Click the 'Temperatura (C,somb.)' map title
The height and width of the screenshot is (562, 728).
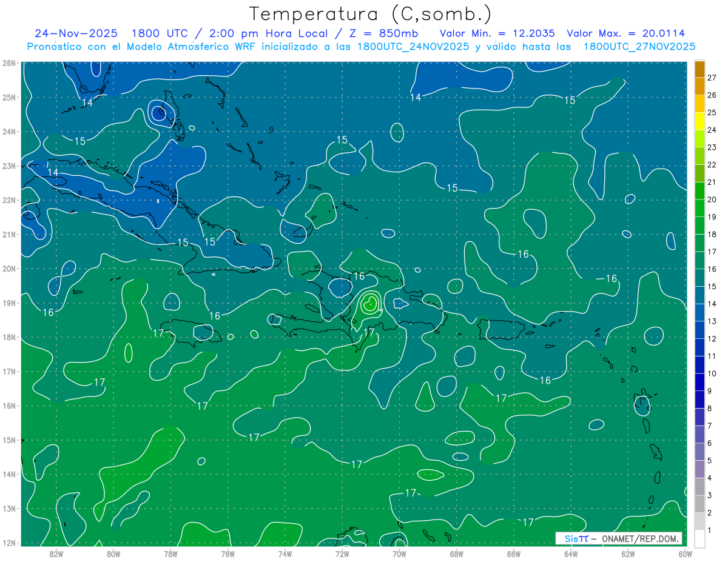click(371, 14)
